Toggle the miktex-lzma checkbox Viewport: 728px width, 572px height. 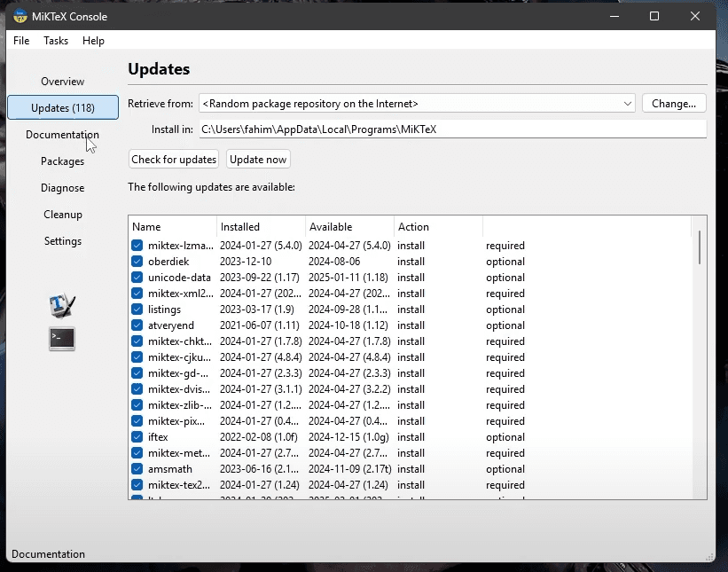[x=137, y=245]
